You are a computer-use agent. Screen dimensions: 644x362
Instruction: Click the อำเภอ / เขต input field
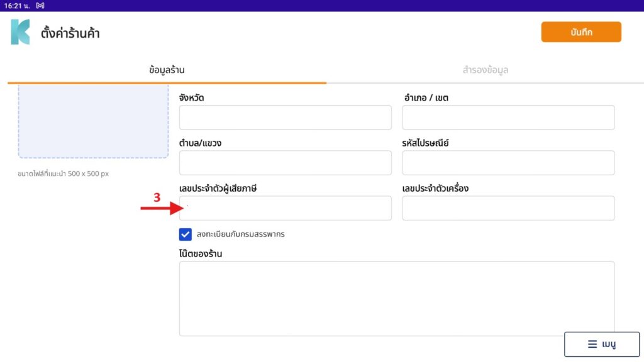(x=508, y=118)
